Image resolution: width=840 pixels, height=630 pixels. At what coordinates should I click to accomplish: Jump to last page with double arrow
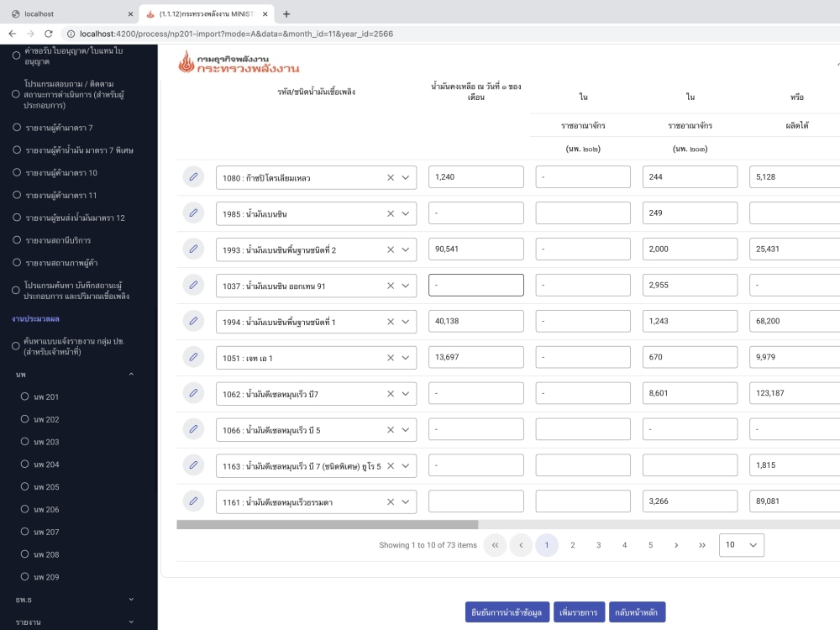click(x=701, y=545)
